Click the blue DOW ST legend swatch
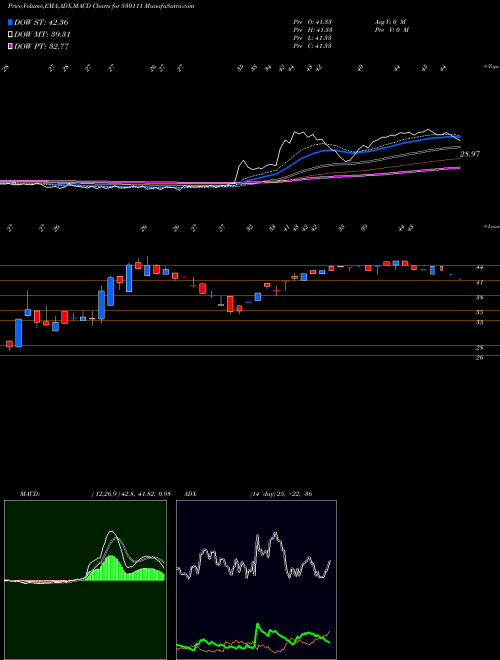 [11, 23]
